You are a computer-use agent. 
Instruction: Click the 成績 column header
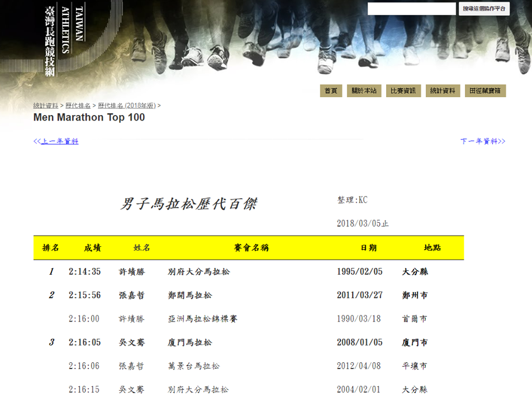(93, 248)
